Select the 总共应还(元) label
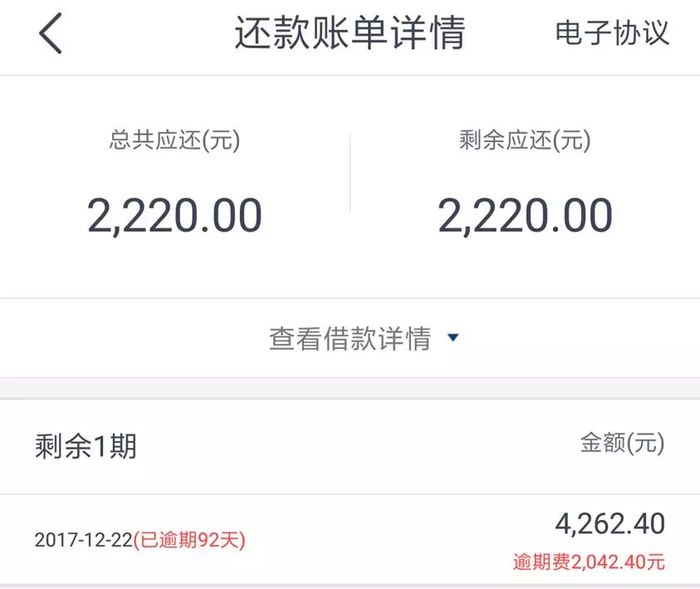 pos(174,140)
